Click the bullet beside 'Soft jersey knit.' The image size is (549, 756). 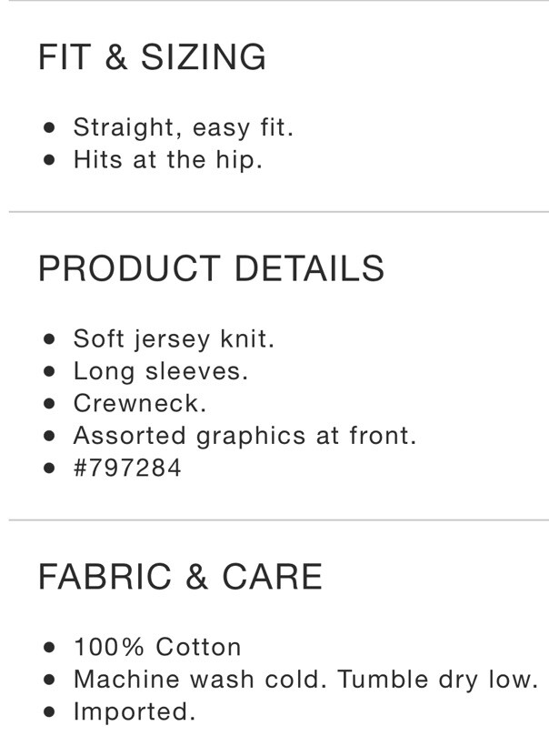point(49,339)
